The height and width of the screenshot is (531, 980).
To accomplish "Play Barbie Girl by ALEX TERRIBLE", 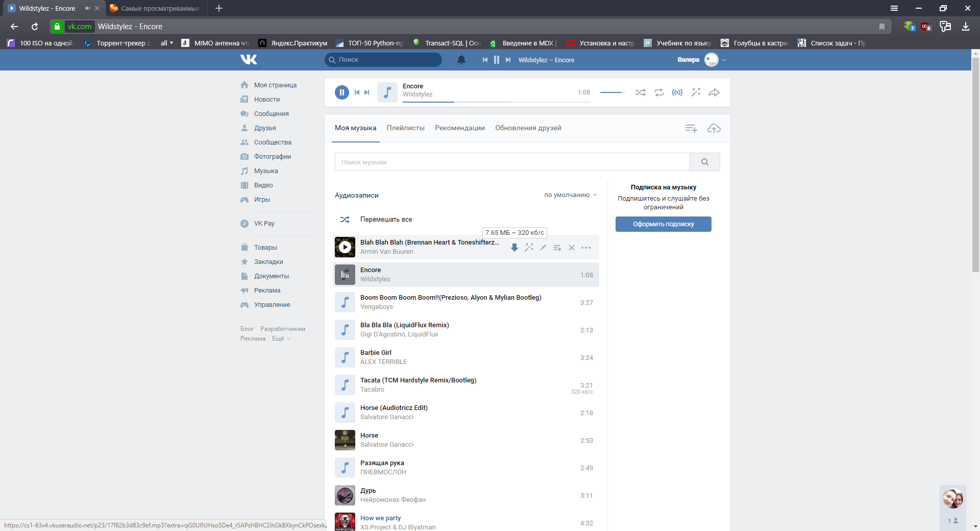I will click(345, 357).
